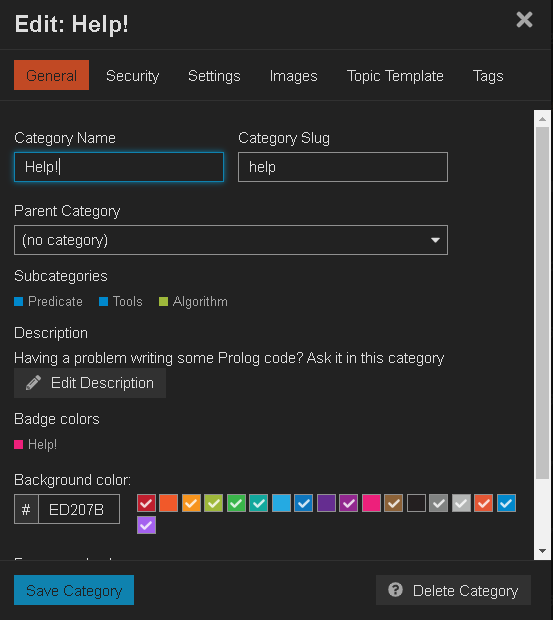Click the Edit Description button
Image resolution: width=553 pixels, height=620 pixels.
coord(90,383)
